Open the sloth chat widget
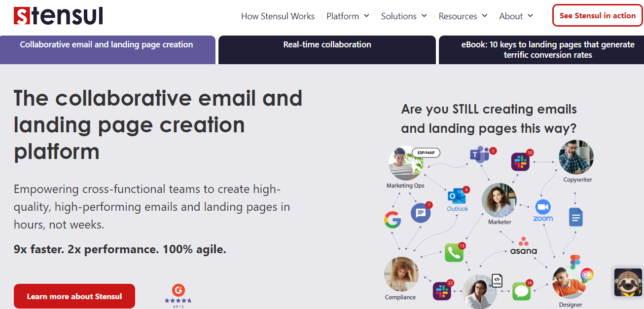Viewport: 644px width, 309px height. pos(628,282)
